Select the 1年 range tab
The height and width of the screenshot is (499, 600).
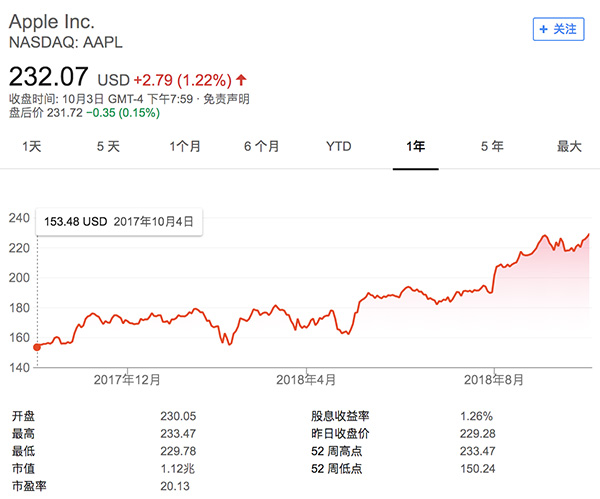(415, 146)
